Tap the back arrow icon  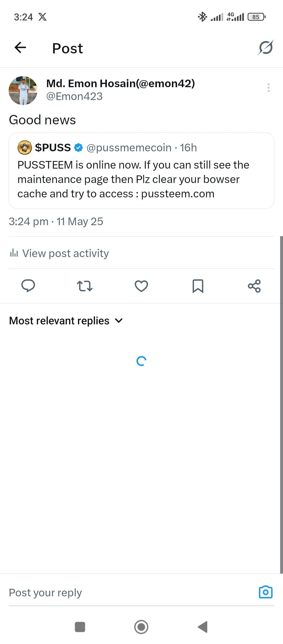pos(20,48)
